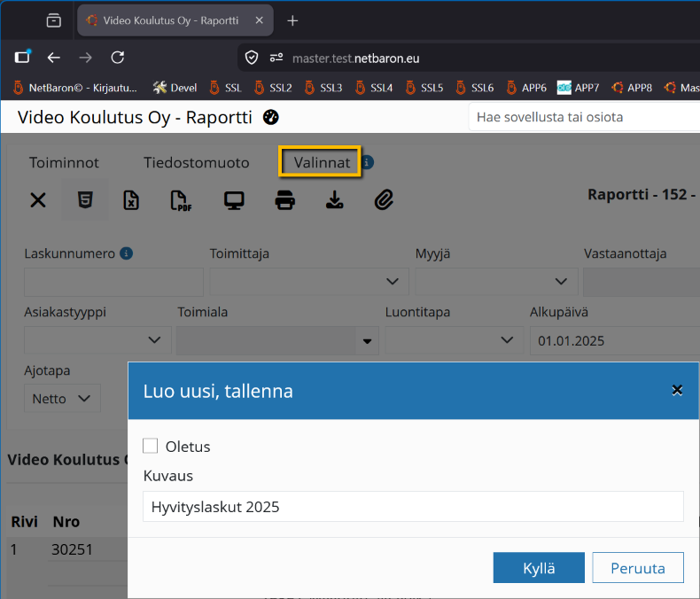Tick the Oletus checkbox

150,446
